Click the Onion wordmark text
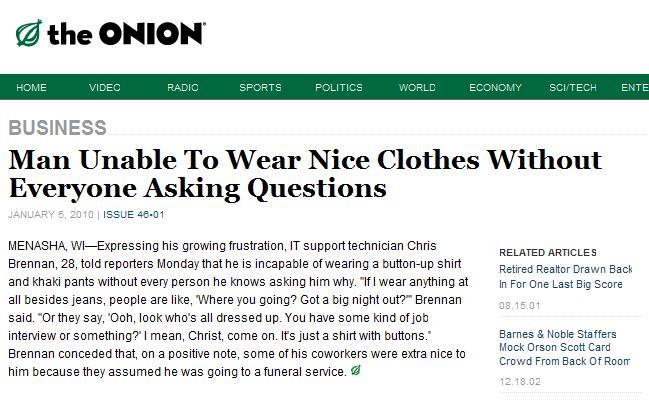This screenshot has width=649, height=405. [x=126, y=34]
